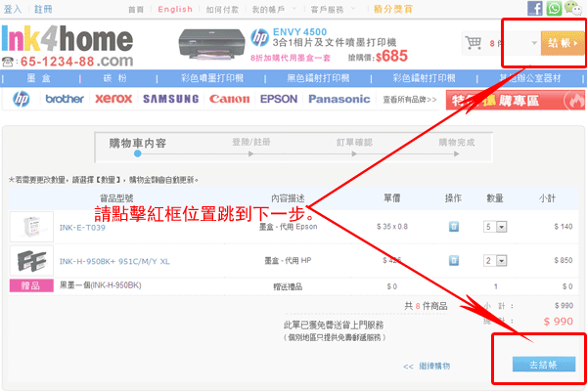Open the WhatsApp icon in header
Screen dimensions: 587x392
(x=554, y=8)
